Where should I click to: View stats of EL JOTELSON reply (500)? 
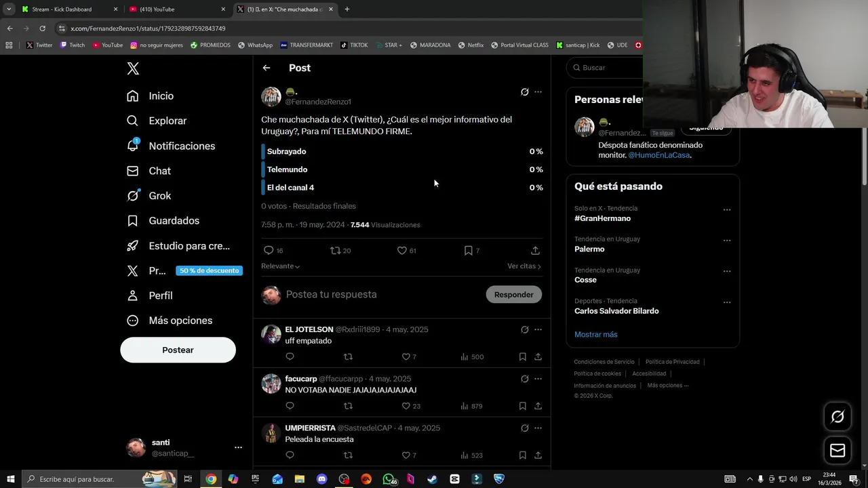(x=471, y=357)
